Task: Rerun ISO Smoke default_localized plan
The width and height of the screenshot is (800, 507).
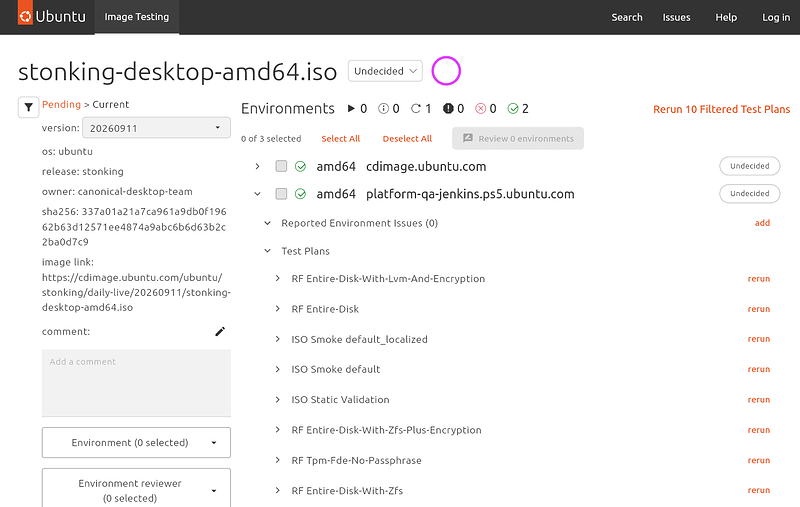Action: [x=759, y=339]
